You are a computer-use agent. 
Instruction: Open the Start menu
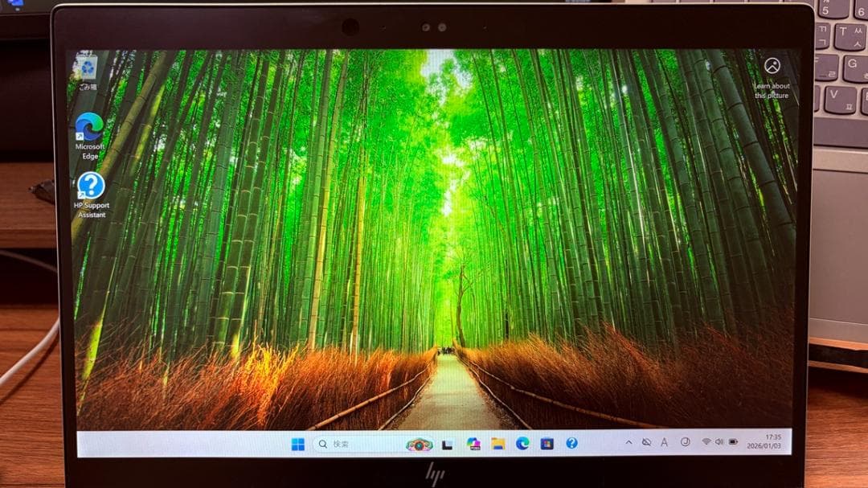[x=300, y=443]
